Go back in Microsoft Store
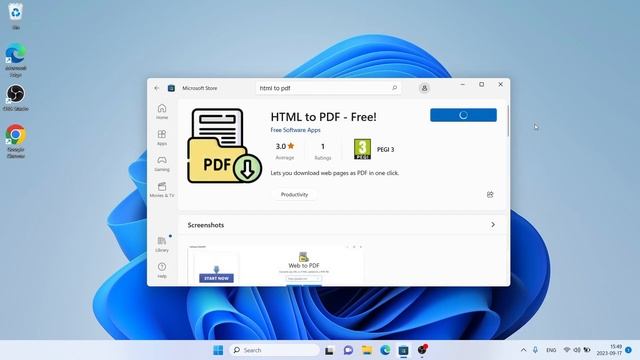This screenshot has height=360, width=640. pos(157,88)
